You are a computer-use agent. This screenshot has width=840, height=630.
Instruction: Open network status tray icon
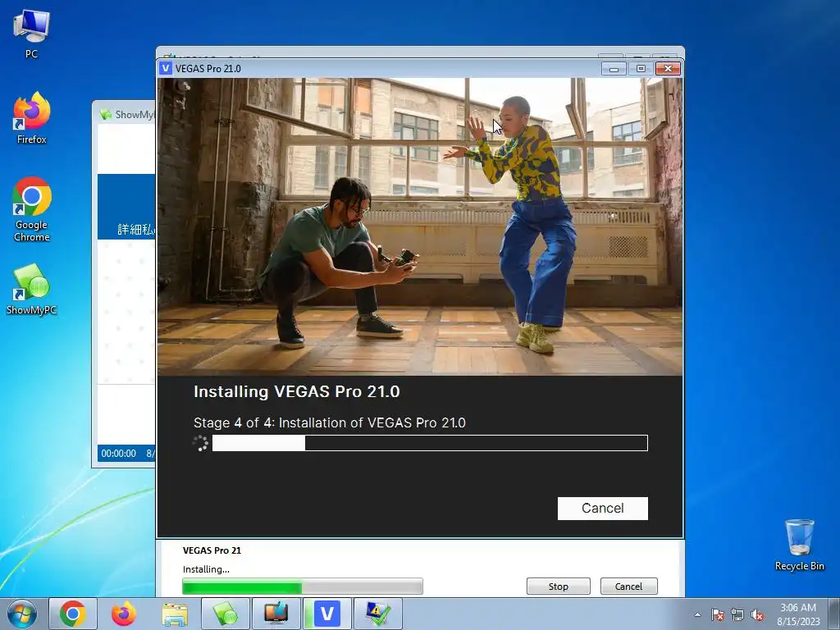[737, 614]
